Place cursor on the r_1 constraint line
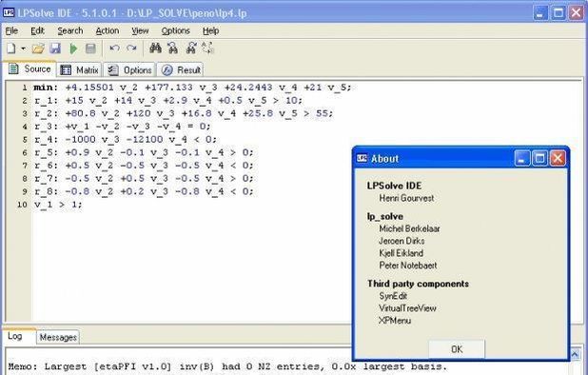This screenshot has width=588, height=375. (168, 101)
